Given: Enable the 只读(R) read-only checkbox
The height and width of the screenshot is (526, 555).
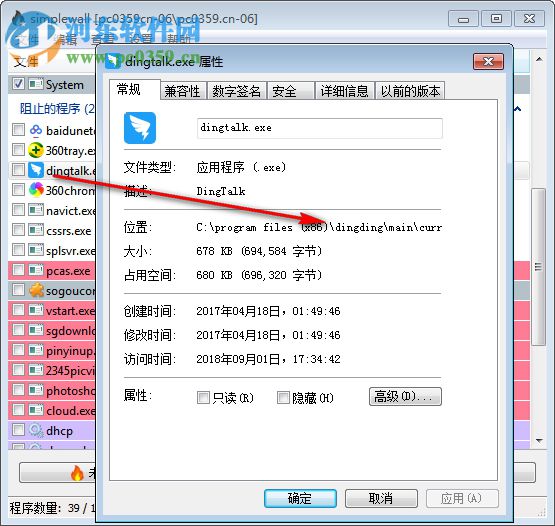Looking at the screenshot, I should pyautogui.click(x=203, y=398).
